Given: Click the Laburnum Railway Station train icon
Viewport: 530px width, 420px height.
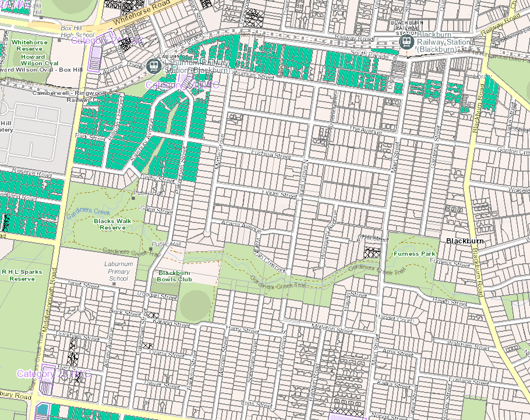Looking at the screenshot, I should [154, 65].
